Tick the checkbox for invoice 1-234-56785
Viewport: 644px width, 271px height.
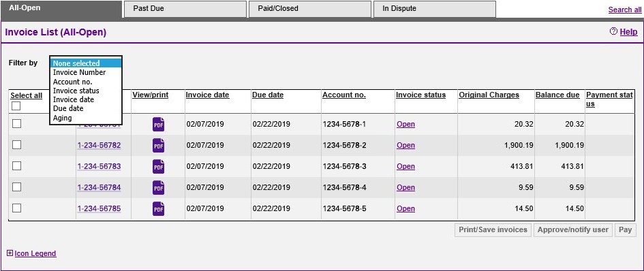pyautogui.click(x=16, y=208)
